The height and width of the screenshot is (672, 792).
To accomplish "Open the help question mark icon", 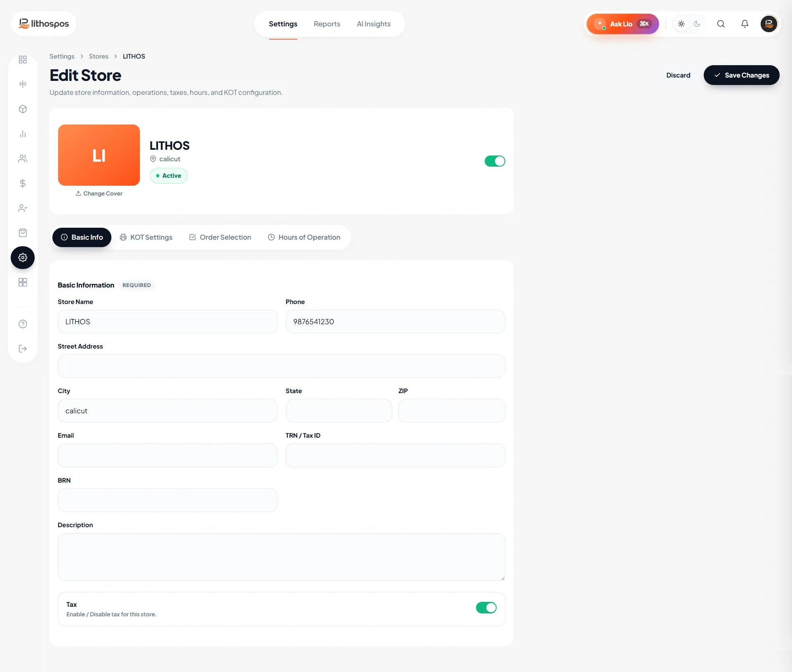I will (23, 324).
